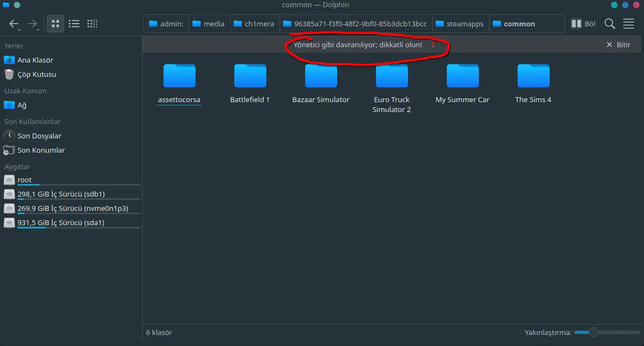The width and height of the screenshot is (644, 346).
Task: Open the Battlefield 1 folder icon
Action: [250, 76]
